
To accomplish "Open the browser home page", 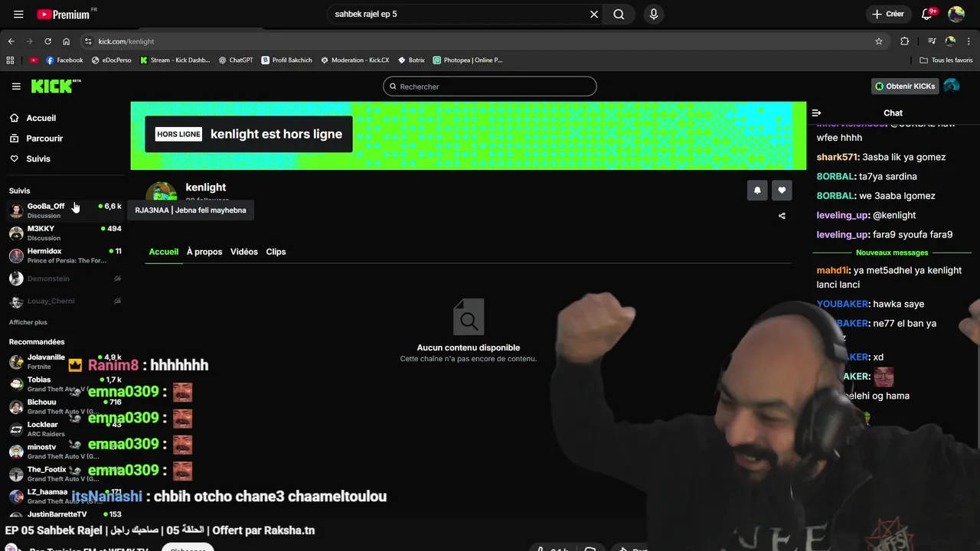I will point(66,41).
